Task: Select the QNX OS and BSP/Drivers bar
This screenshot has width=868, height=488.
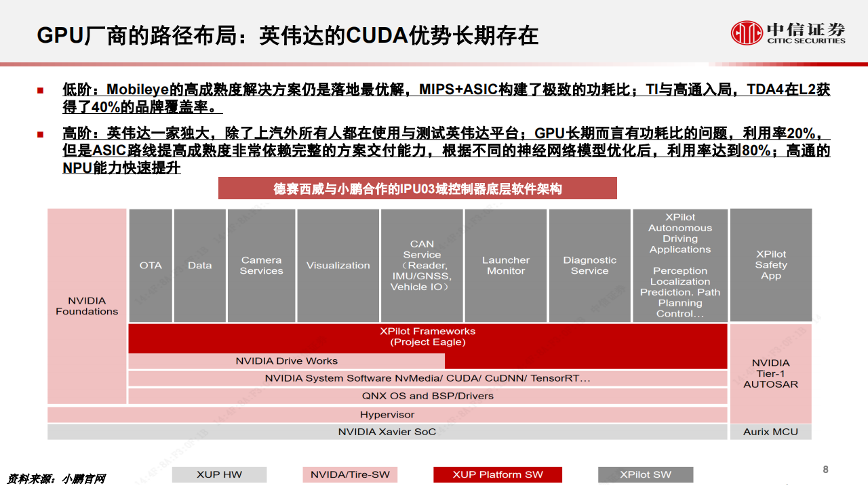Action: (x=428, y=396)
